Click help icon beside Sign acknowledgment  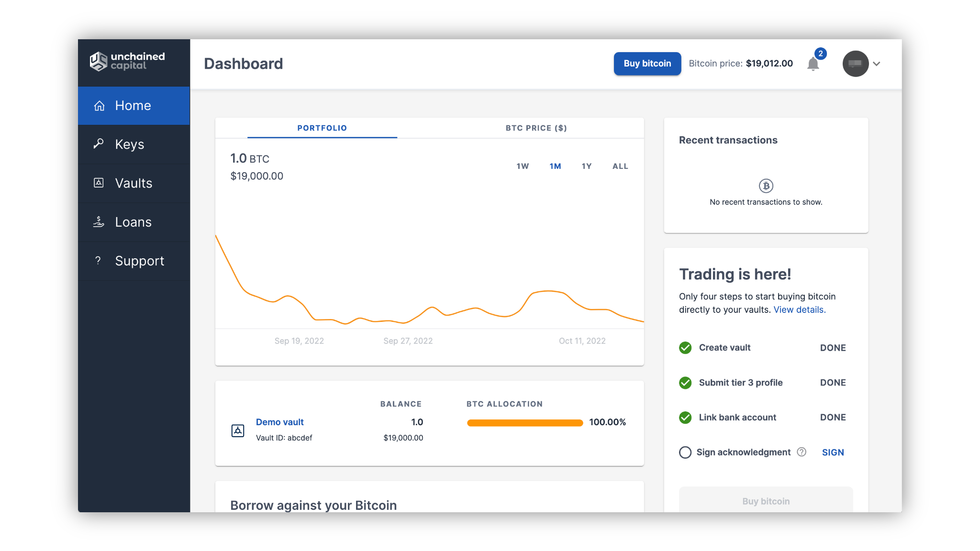coord(802,452)
